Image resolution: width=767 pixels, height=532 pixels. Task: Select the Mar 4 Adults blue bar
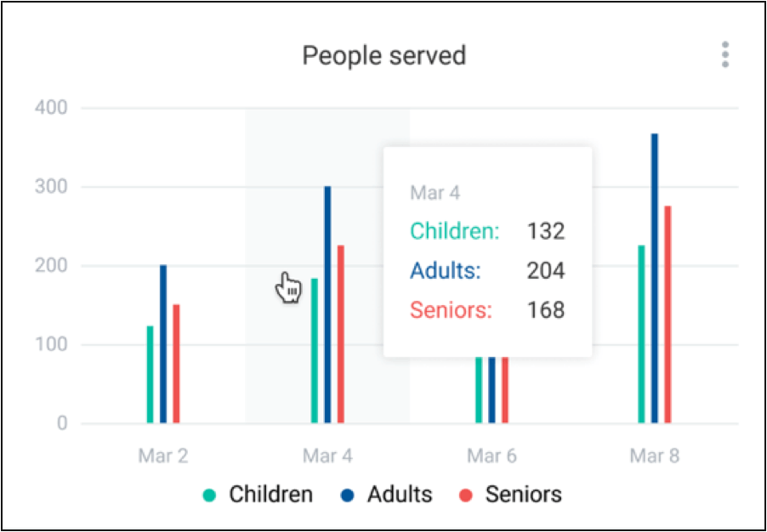pyautogui.click(x=327, y=304)
